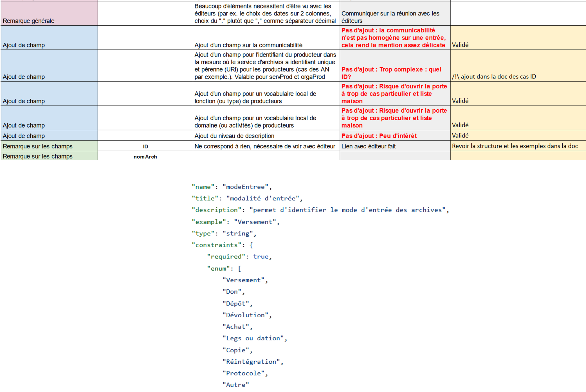Image resolution: width=586 pixels, height=392 pixels.
Task: Click the "description" JSON line about mode d'entrée
Action: 320,210
